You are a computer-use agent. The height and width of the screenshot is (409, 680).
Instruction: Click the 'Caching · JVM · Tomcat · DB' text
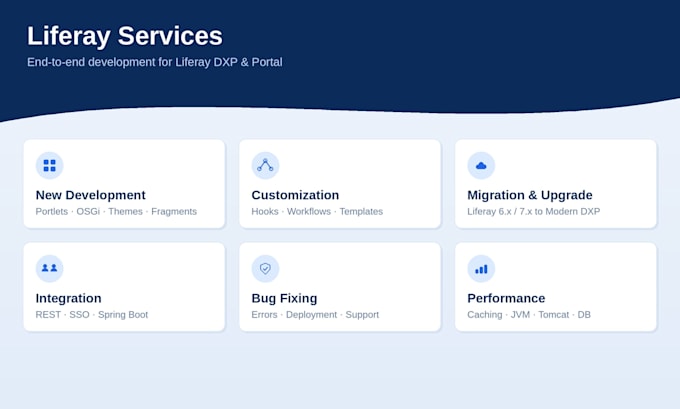coord(529,314)
